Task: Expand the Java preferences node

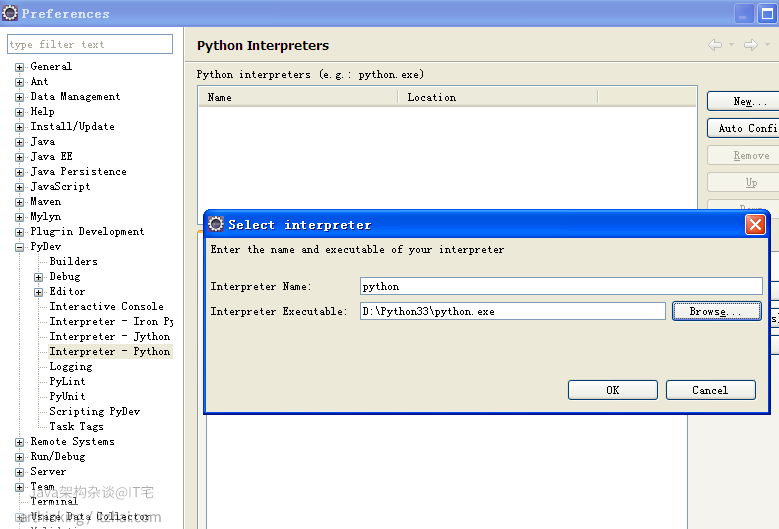Action: coord(19,142)
